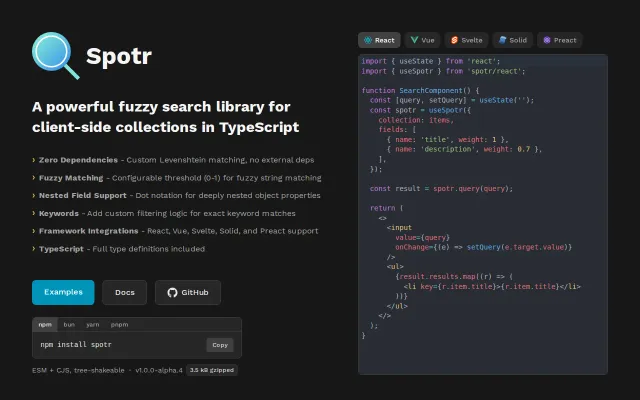Click the 'Framework Integrations' feature text

point(89,231)
